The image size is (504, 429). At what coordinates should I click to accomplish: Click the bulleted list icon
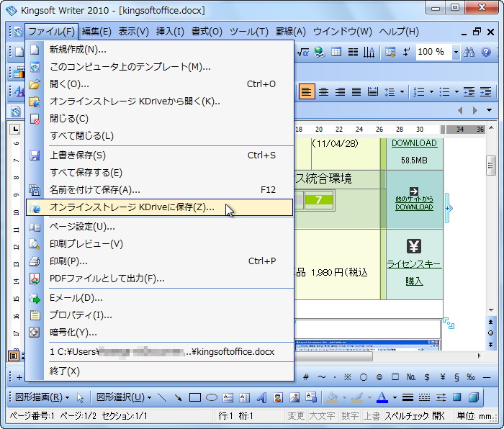[444, 92]
